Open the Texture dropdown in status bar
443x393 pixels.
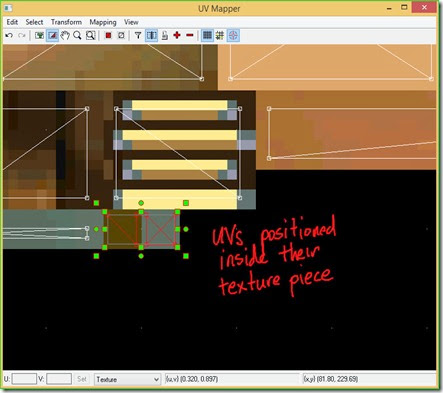(128, 379)
